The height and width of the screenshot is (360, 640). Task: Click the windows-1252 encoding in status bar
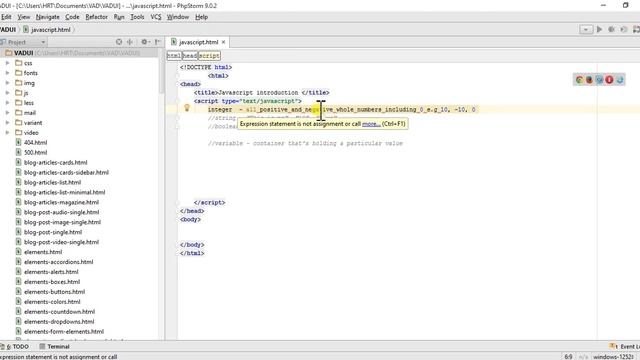(613, 357)
